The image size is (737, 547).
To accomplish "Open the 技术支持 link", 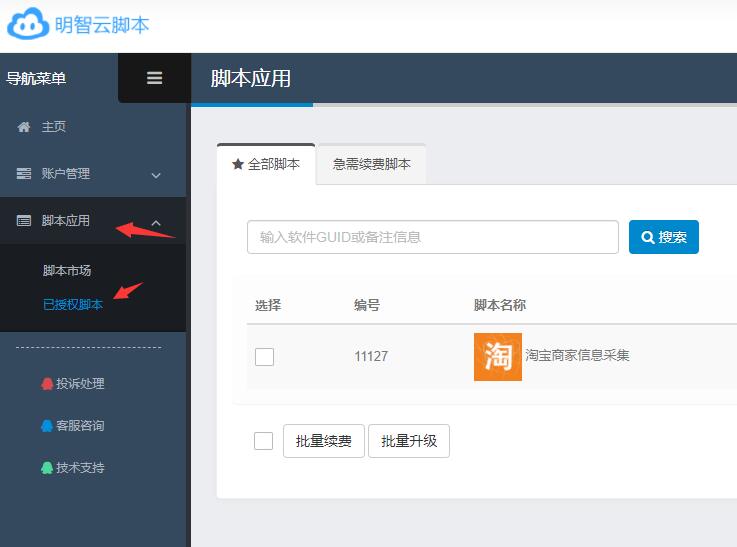I will tap(80, 468).
